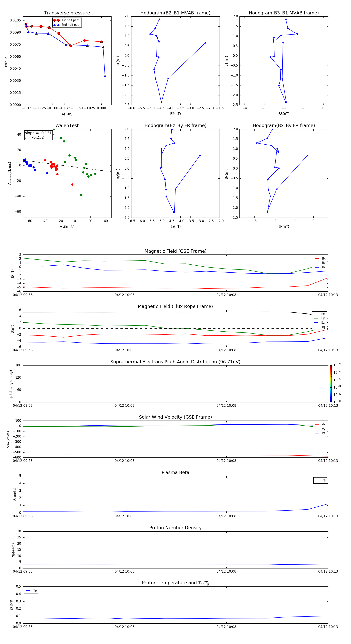Screen dimensions: 351x644
Task: Click '04/12 10:08' tick under proton temperature plot
Action: [x=226, y=627]
